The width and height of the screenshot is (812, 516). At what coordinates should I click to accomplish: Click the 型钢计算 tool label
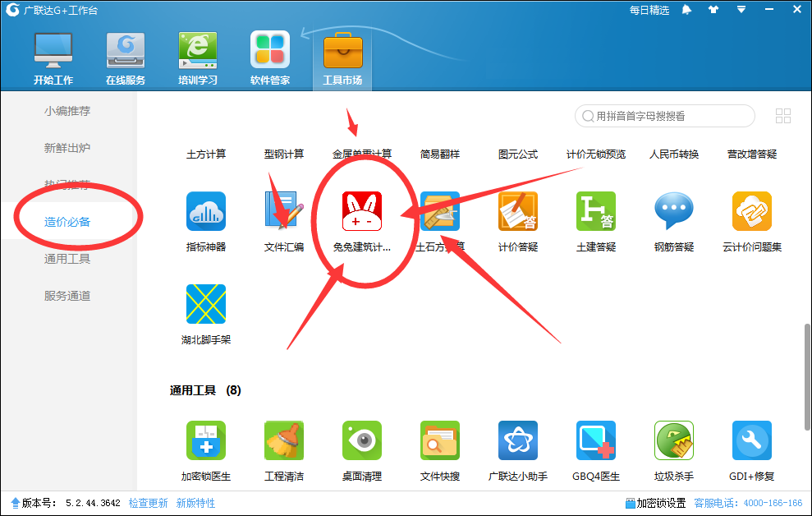[x=284, y=154]
